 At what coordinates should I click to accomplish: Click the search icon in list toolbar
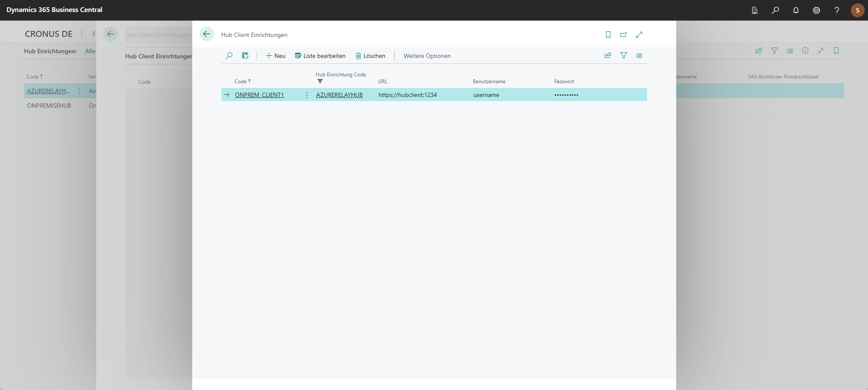[x=229, y=56]
